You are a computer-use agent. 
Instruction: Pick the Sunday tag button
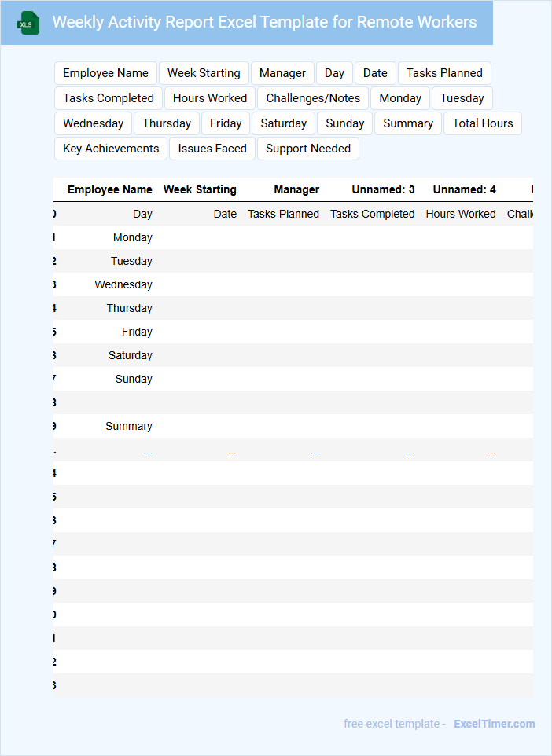pyautogui.click(x=345, y=123)
